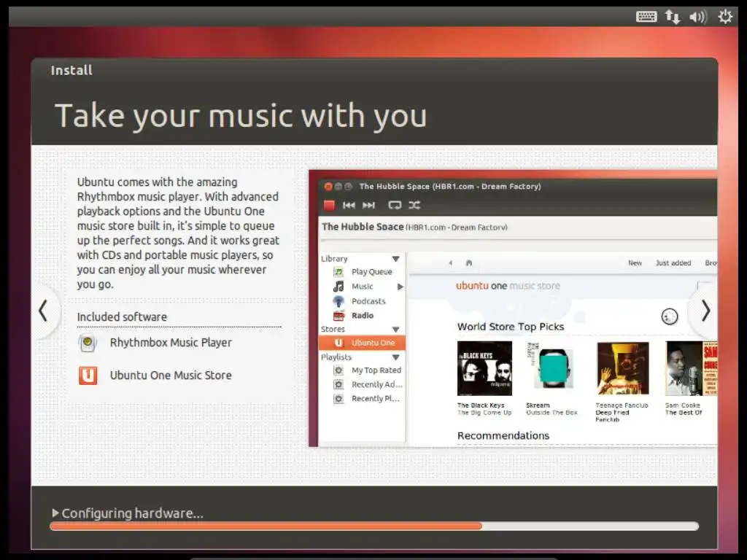747x560 pixels.
Task: Click The Best Of album title
Action: [x=684, y=413]
